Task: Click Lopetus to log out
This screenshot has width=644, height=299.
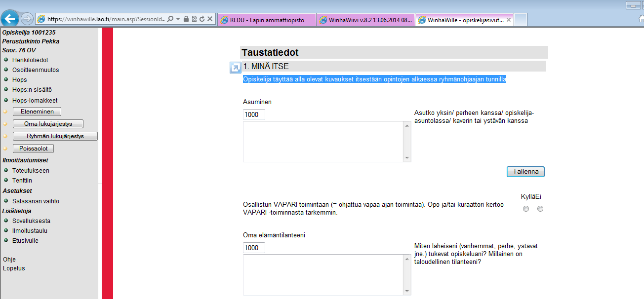Action: point(14,268)
